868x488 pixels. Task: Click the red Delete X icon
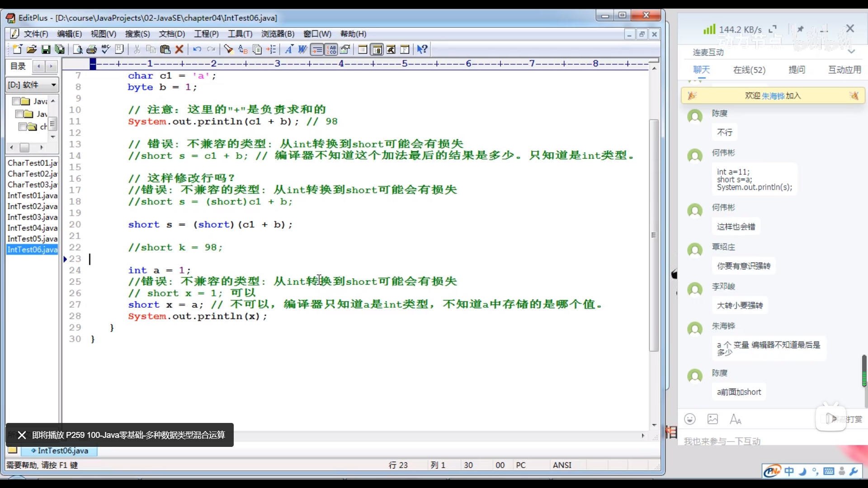(179, 49)
